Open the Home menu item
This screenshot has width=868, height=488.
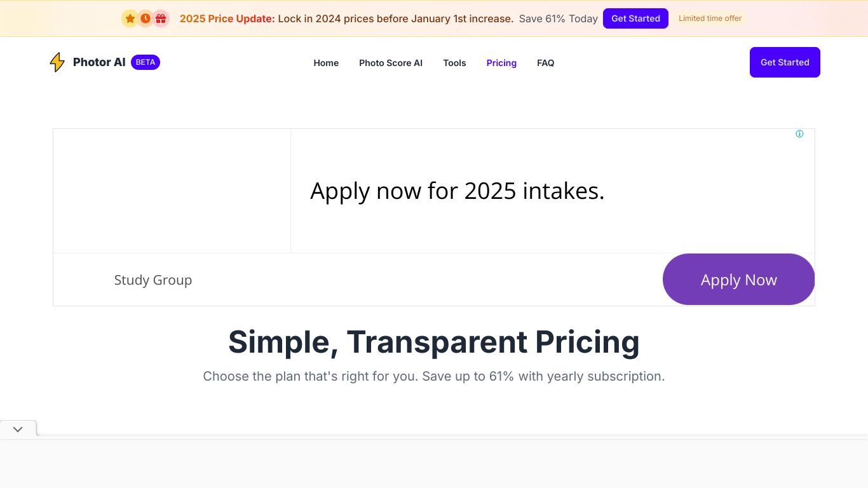(326, 63)
